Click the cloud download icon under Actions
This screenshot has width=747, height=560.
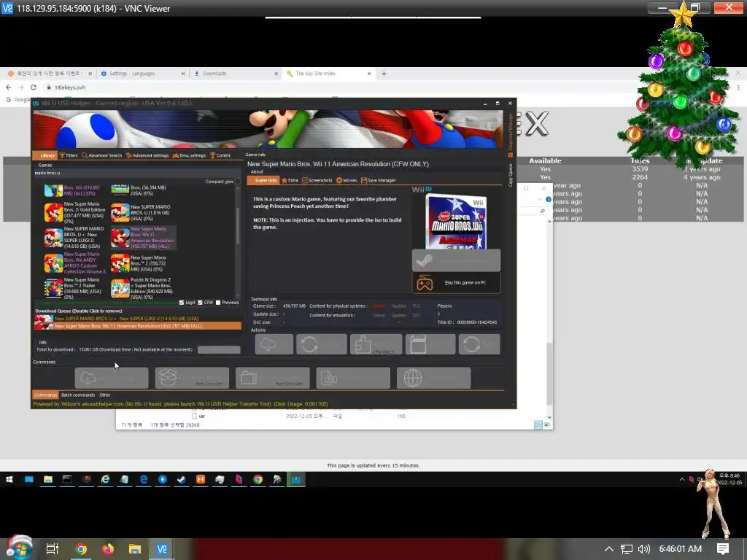click(274, 344)
